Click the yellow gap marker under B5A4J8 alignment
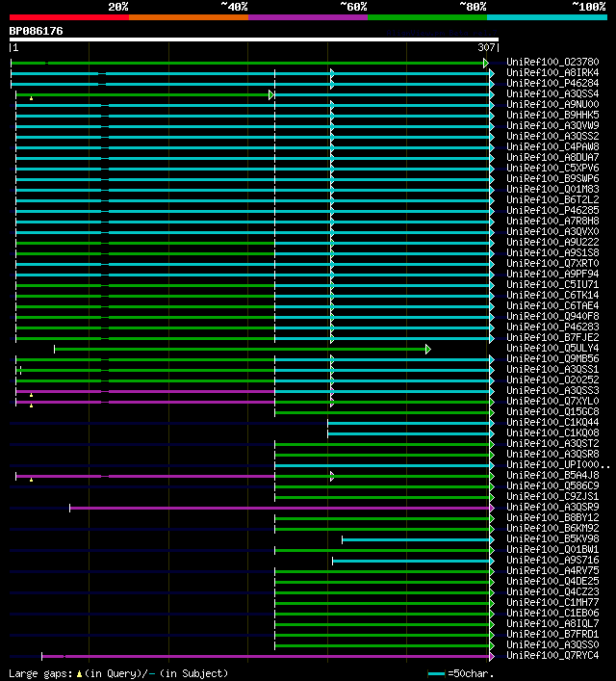This screenshot has width=616, height=681. pos(31,480)
